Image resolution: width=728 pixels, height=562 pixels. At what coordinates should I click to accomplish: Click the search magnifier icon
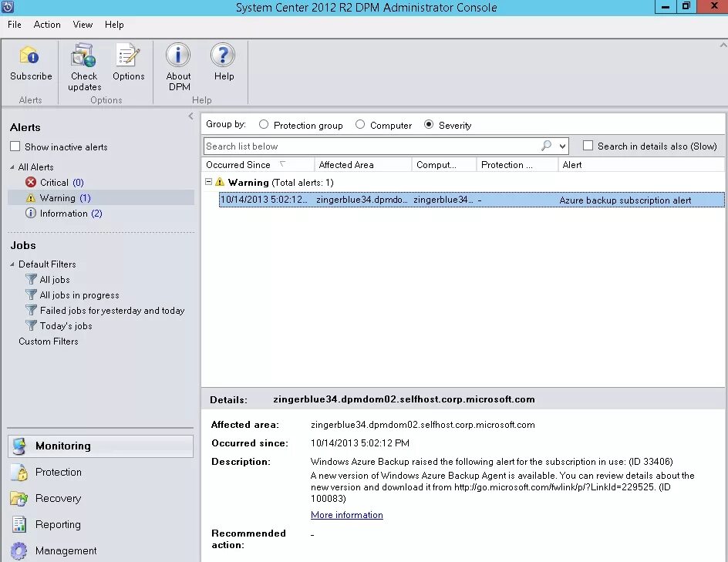547,146
